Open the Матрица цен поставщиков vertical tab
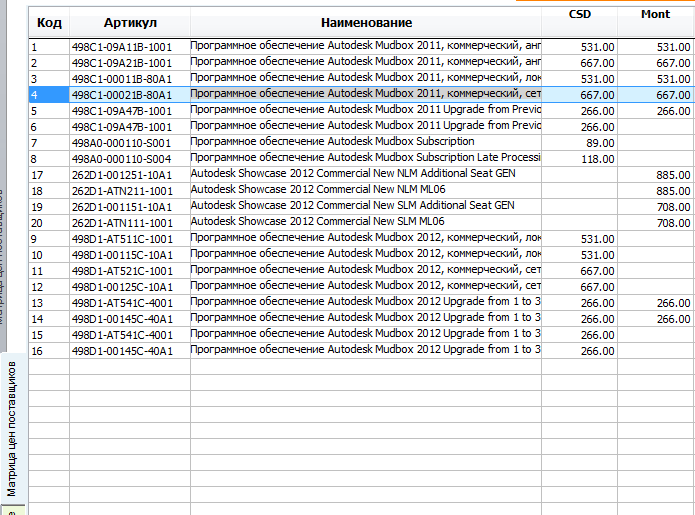 click(x=12, y=428)
